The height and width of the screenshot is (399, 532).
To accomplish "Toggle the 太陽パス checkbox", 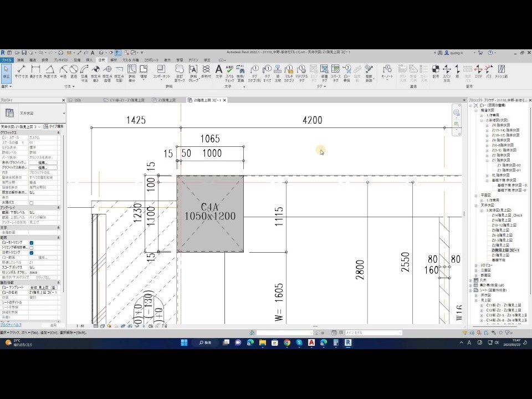I will click(x=31, y=203).
